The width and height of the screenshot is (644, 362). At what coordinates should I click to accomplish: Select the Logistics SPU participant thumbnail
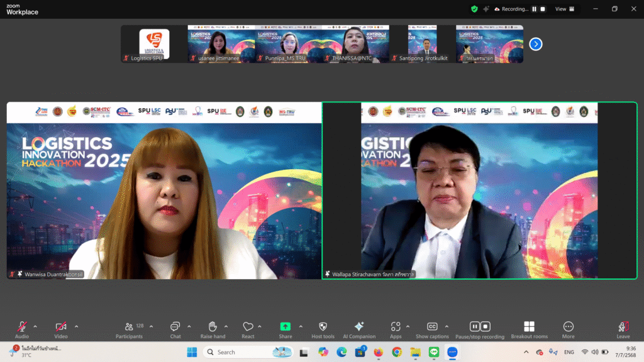click(x=154, y=44)
